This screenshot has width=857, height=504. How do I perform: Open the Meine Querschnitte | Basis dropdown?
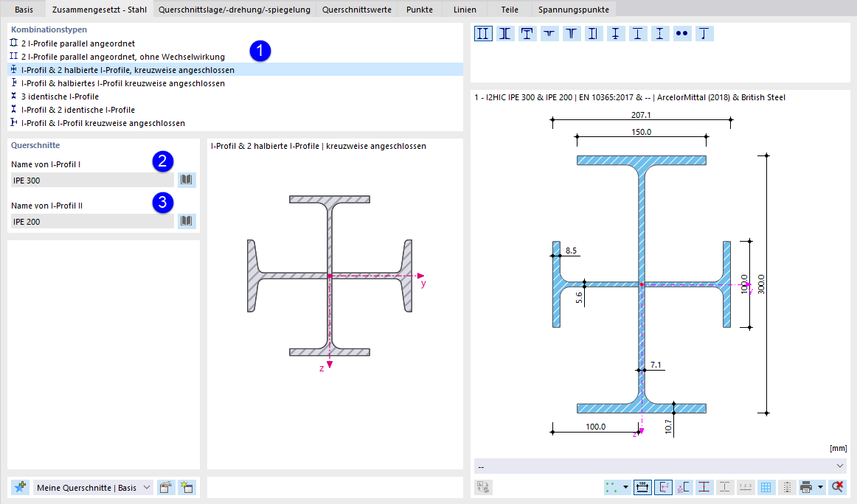point(94,487)
